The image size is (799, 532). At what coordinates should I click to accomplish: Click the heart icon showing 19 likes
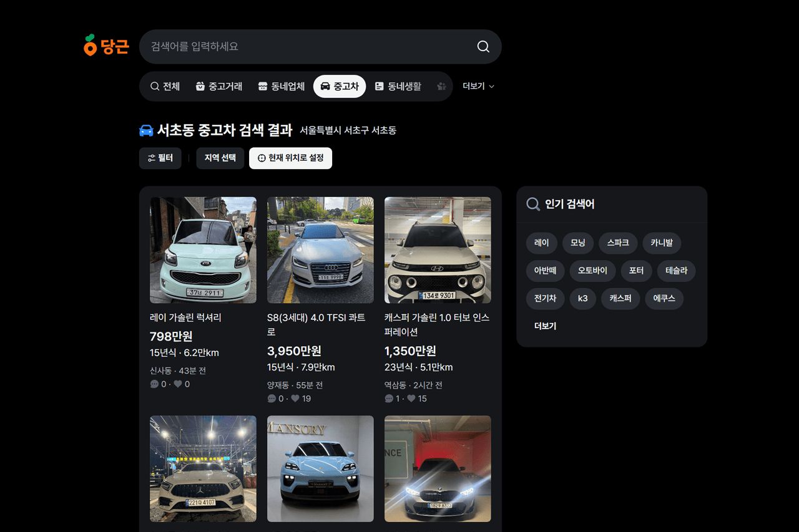pyautogui.click(x=295, y=399)
